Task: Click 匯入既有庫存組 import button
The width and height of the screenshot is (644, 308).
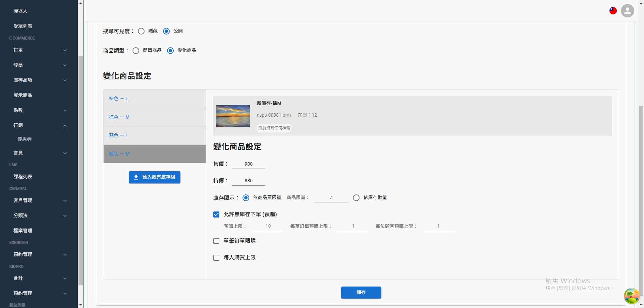Action: (x=155, y=177)
